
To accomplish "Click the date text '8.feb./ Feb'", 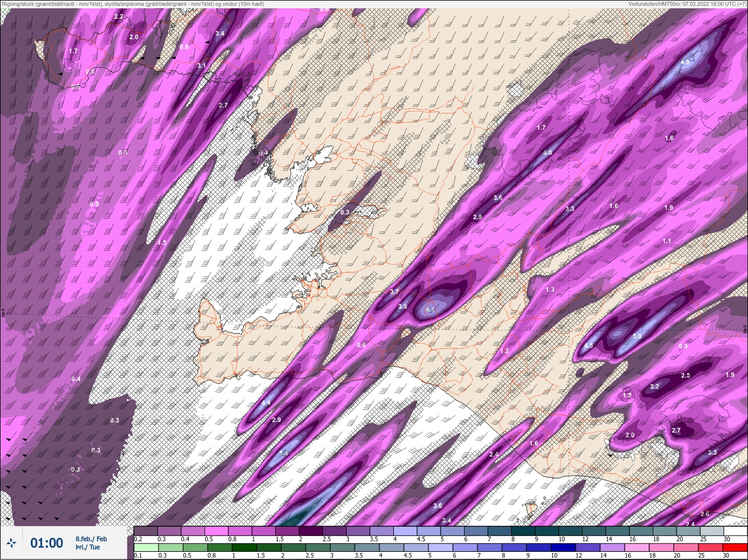I will [91, 538].
